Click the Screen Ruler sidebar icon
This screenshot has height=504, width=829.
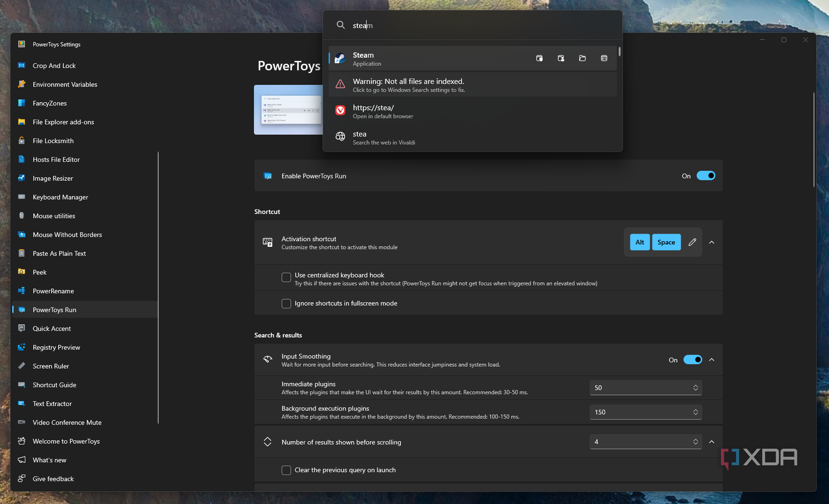pos(22,366)
